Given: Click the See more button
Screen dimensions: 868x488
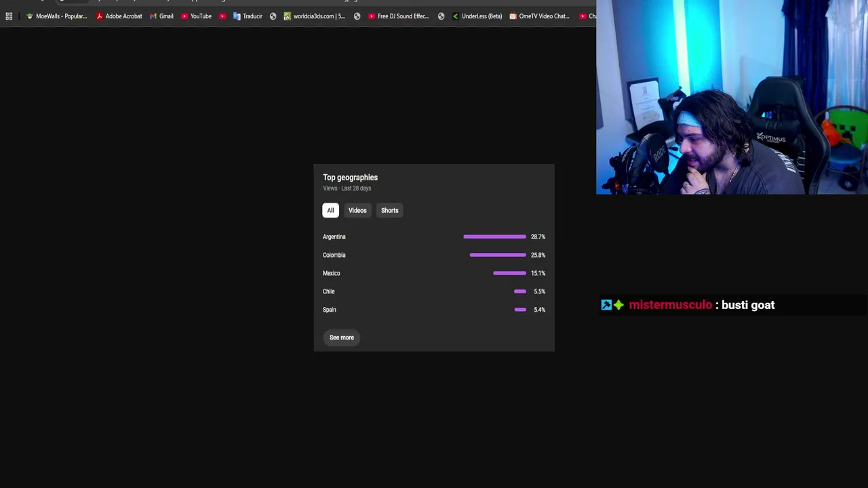Looking at the screenshot, I should point(342,338).
